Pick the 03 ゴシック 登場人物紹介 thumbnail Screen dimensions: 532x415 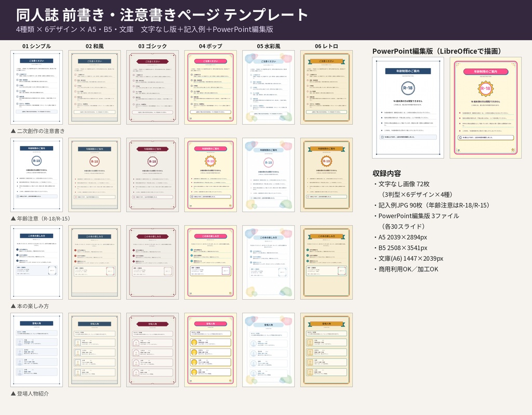[153, 350]
